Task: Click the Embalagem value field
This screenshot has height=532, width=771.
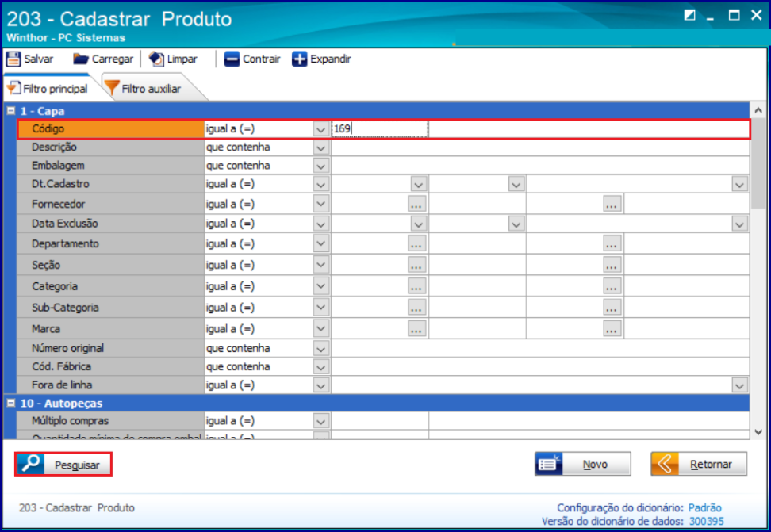Action: point(540,166)
